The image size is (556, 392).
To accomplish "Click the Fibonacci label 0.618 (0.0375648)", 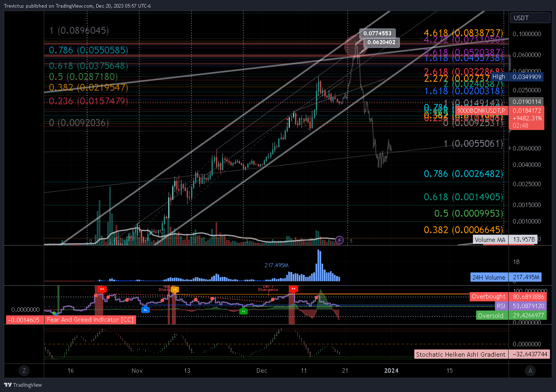I will [88, 66].
